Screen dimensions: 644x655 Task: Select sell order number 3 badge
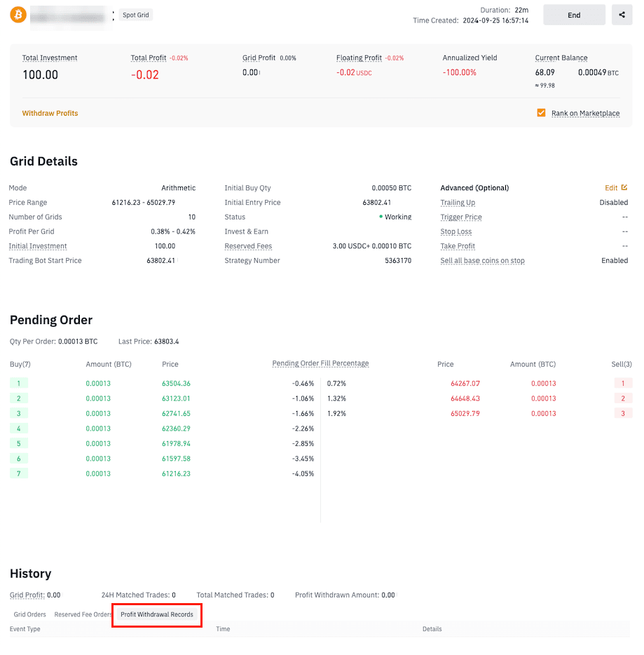[x=623, y=413]
